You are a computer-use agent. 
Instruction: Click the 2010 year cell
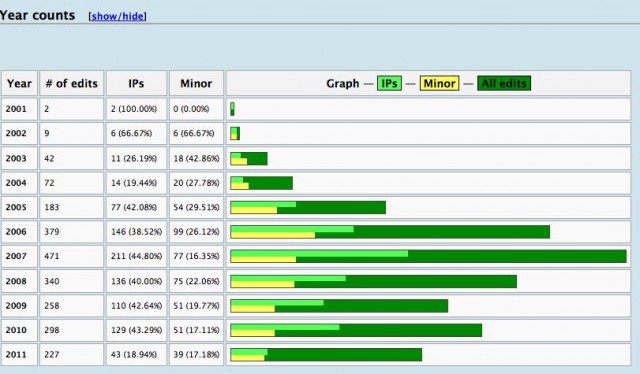pos(19,330)
